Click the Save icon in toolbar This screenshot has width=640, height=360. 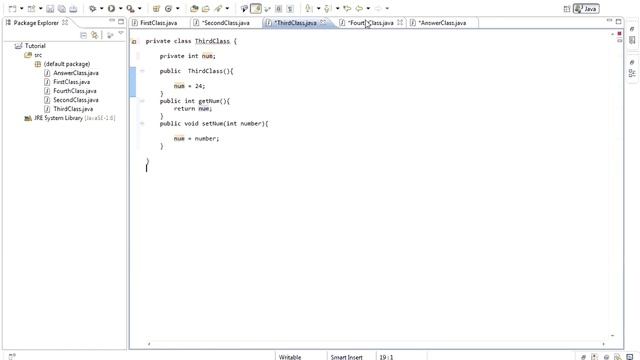click(x=50, y=9)
